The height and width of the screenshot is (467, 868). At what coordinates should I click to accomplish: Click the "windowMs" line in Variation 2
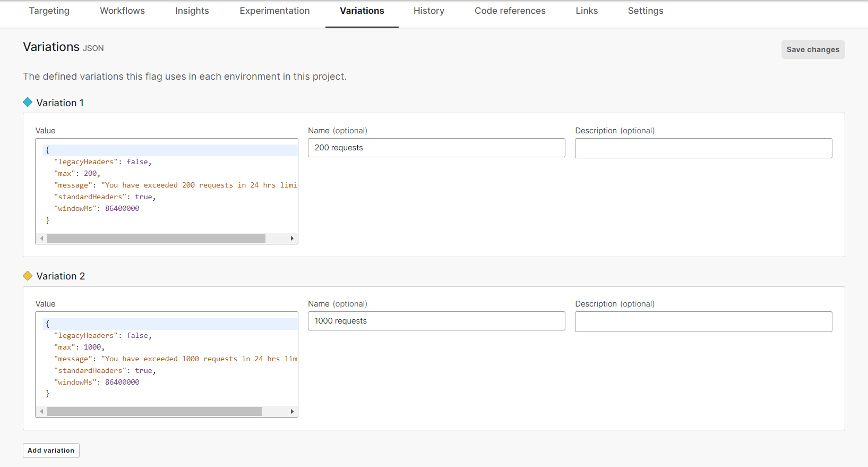[x=97, y=383]
